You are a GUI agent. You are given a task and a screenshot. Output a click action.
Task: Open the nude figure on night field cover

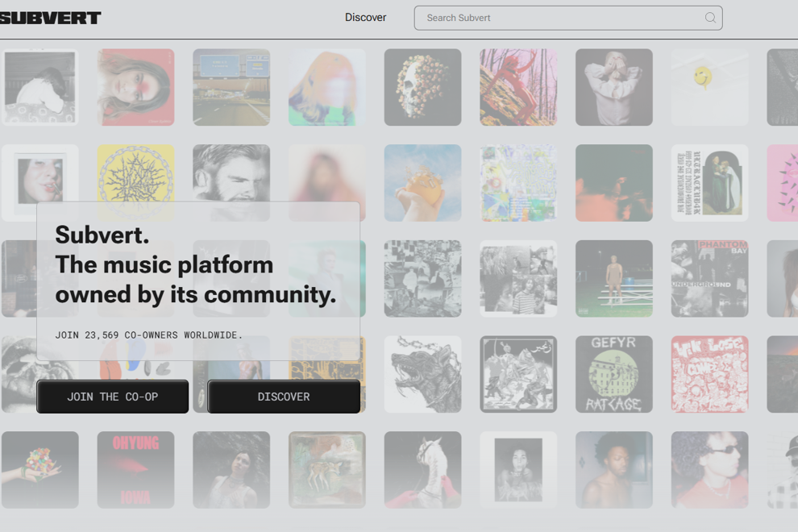coord(613,278)
